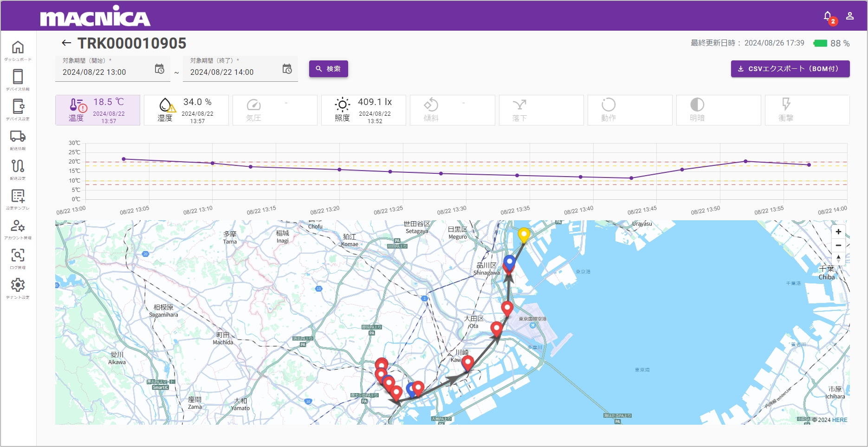Click the 配送情報 truck icon
This screenshot has height=447, width=868.
pos(18,137)
